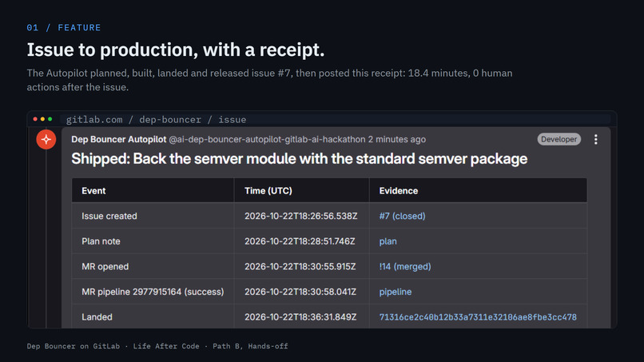Click the red window close dot
644x362 pixels.
tap(35, 119)
